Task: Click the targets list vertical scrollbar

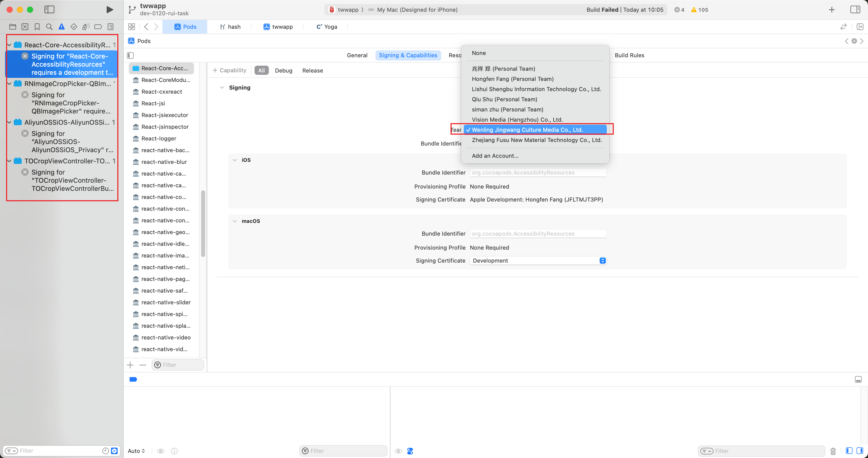Action: click(203, 224)
